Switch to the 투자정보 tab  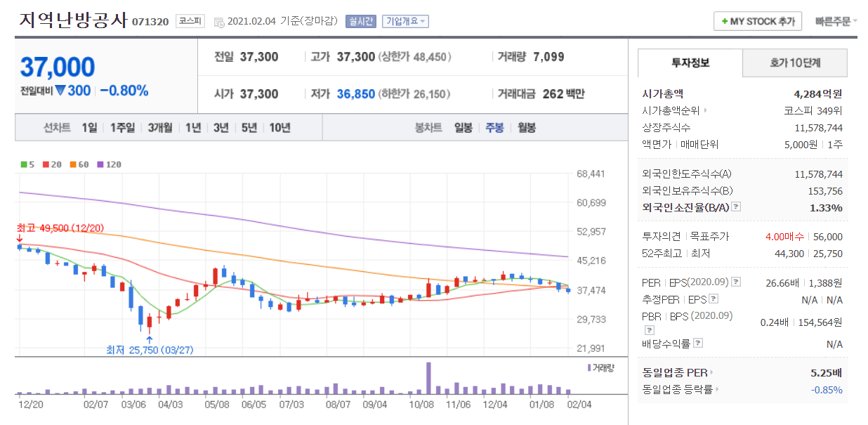click(690, 63)
